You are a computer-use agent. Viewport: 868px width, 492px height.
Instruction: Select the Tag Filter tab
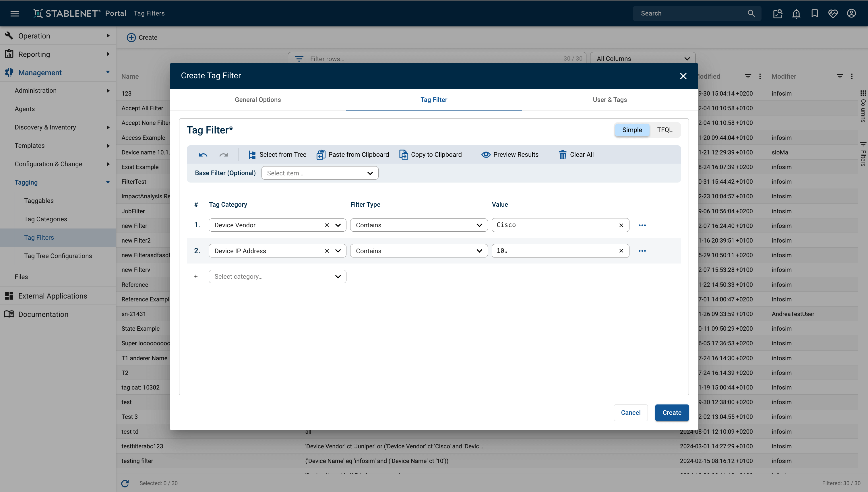pos(434,100)
